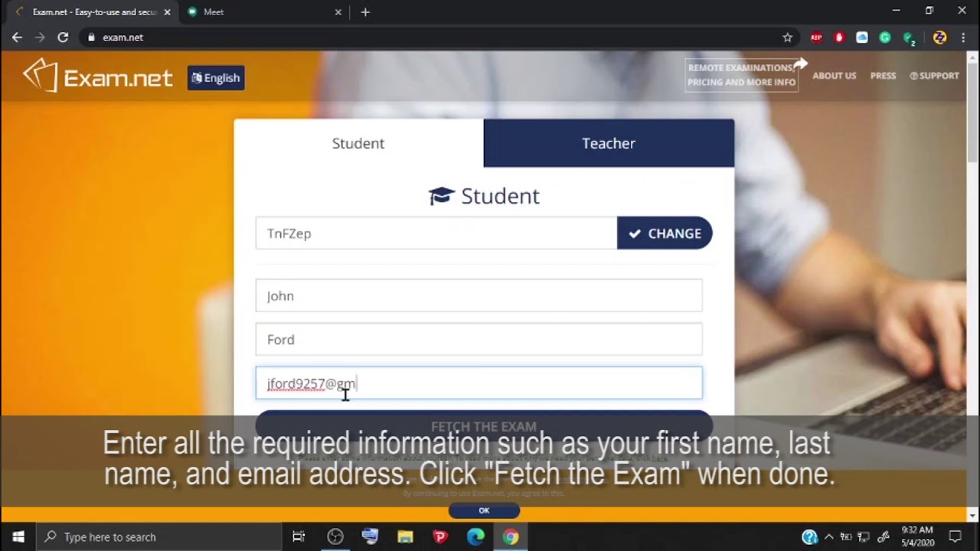Image resolution: width=980 pixels, height=551 pixels.
Task: Show hidden system tray icons
Action: point(829,537)
